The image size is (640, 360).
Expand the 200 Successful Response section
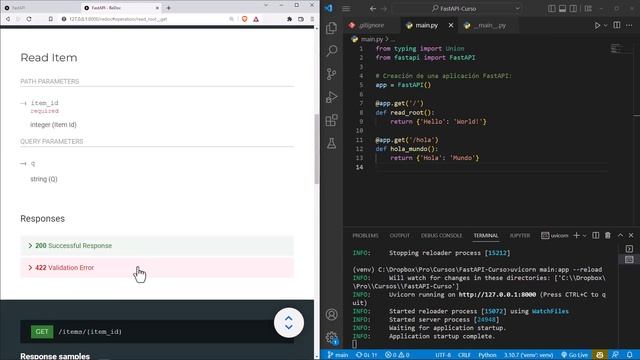pyautogui.click(x=157, y=246)
